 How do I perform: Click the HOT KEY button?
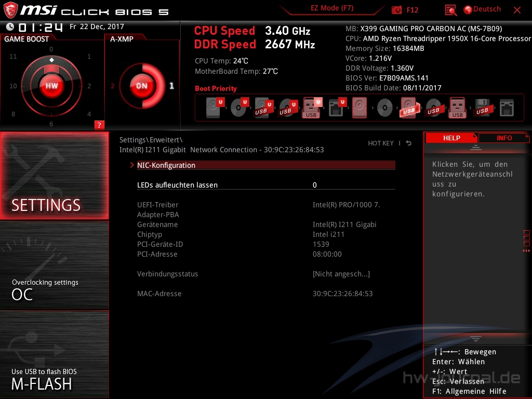point(381,143)
